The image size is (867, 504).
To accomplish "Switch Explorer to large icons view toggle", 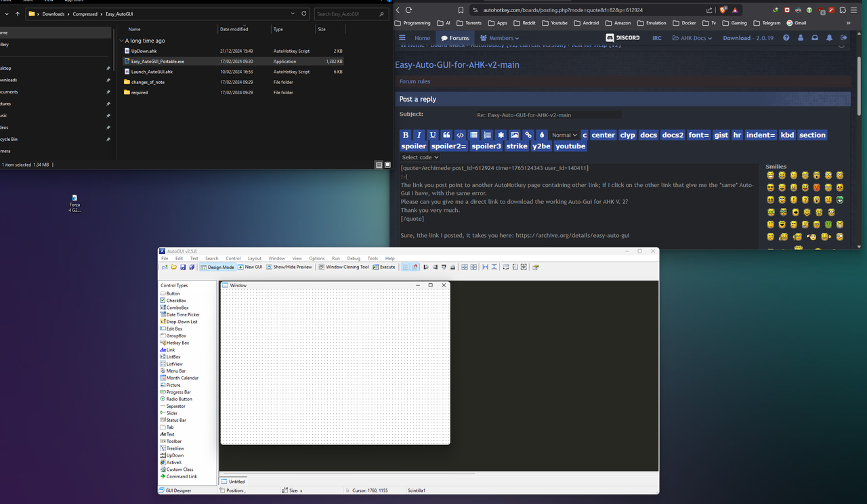I will 387,165.
